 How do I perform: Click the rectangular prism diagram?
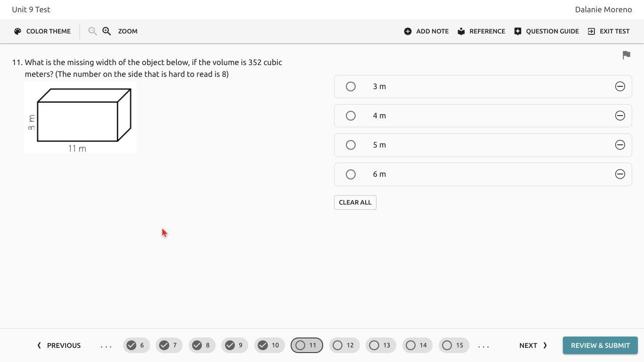point(81,117)
